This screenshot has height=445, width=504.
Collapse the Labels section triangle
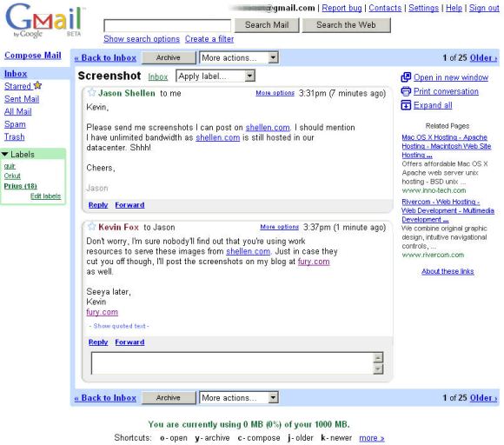(5, 154)
